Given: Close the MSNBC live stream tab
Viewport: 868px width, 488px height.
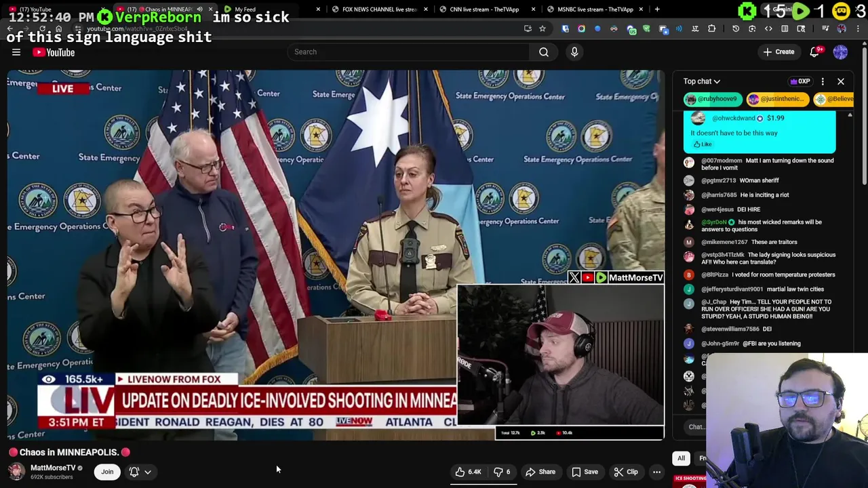Looking at the screenshot, I should [641, 9].
